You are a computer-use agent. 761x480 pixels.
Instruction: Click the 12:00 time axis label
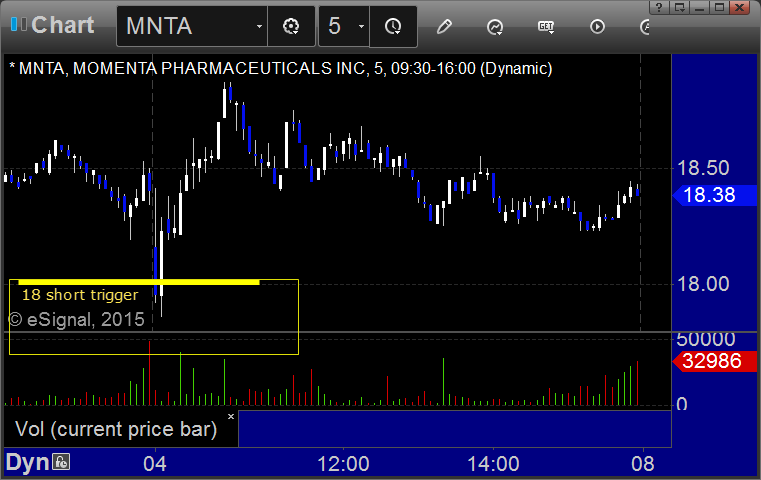343,464
